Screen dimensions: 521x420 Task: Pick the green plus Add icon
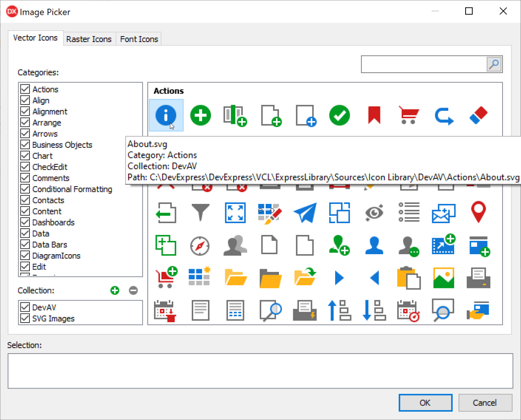click(x=200, y=116)
